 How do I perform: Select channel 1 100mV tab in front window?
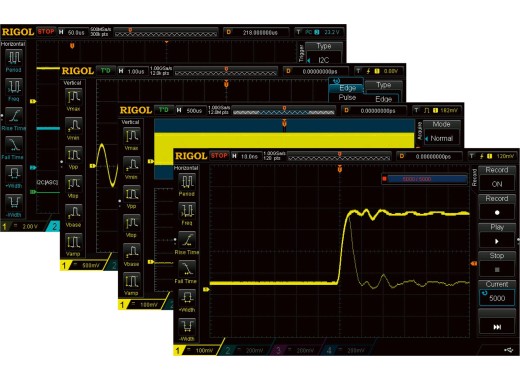pyautogui.click(x=197, y=350)
